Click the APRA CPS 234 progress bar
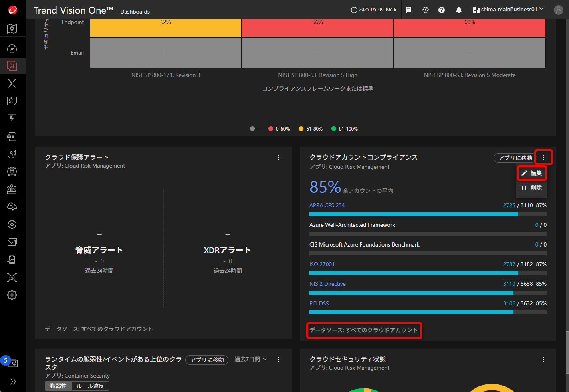The image size is (569, 392). pyautogui.click(x=428, y=214)
